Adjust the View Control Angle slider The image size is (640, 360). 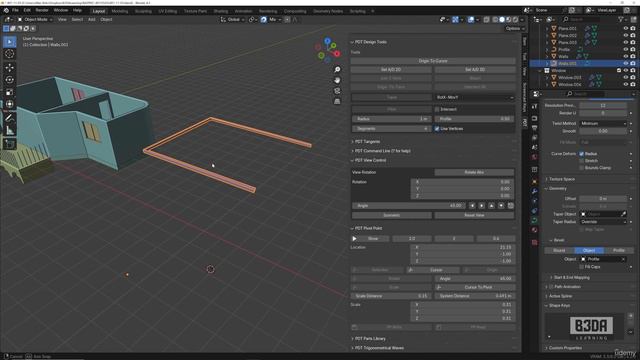(x=409, y=206)
